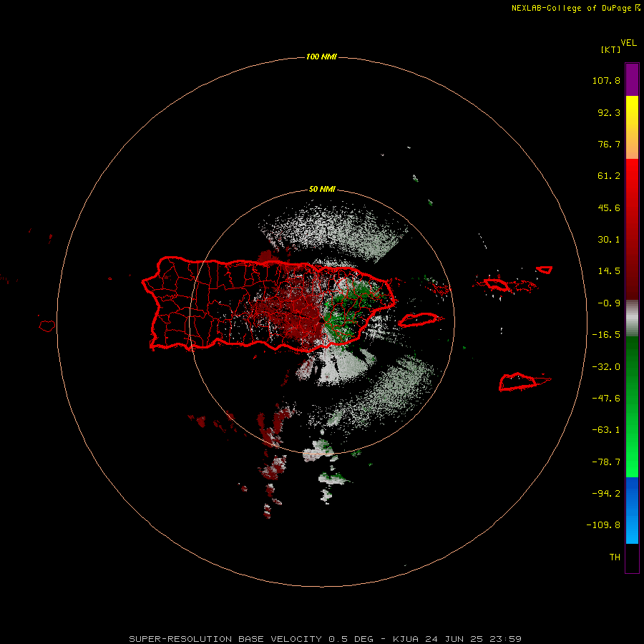644x644 pixels.
Task: Click the [KT] units label
Action: click(x=611, y=49)
